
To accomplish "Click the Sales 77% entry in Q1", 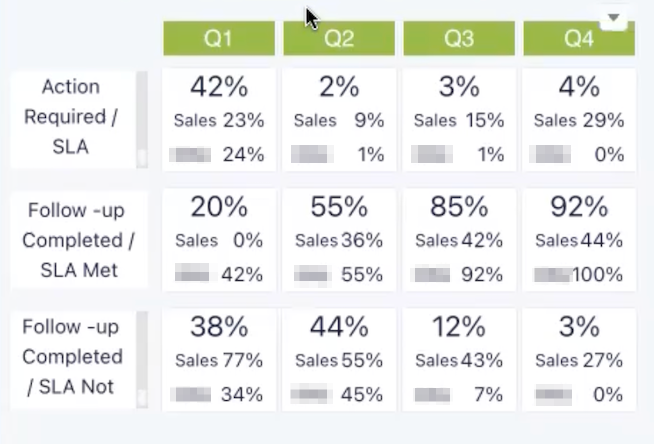I will click(x=219, y=360).
